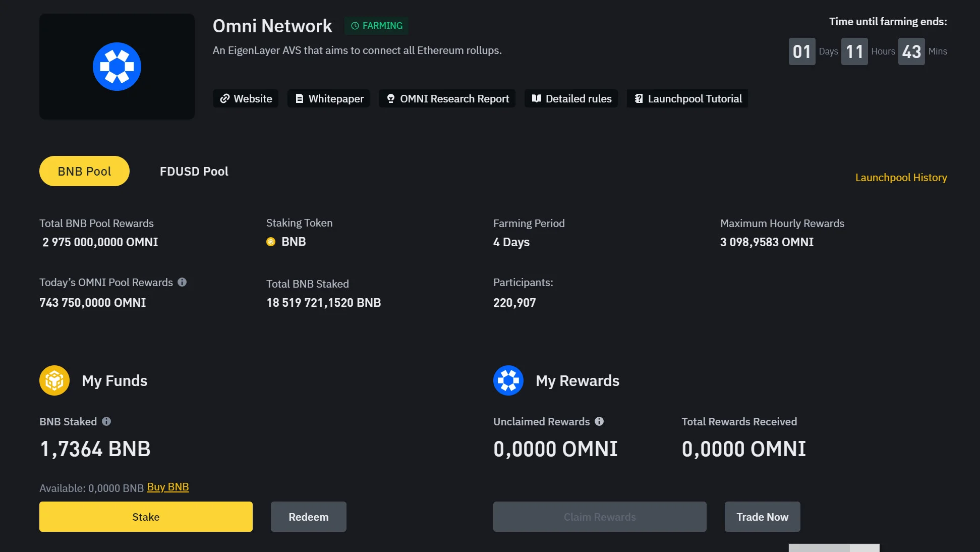
Task: Click the yellow Stake button
Action: tap(146, 517)
